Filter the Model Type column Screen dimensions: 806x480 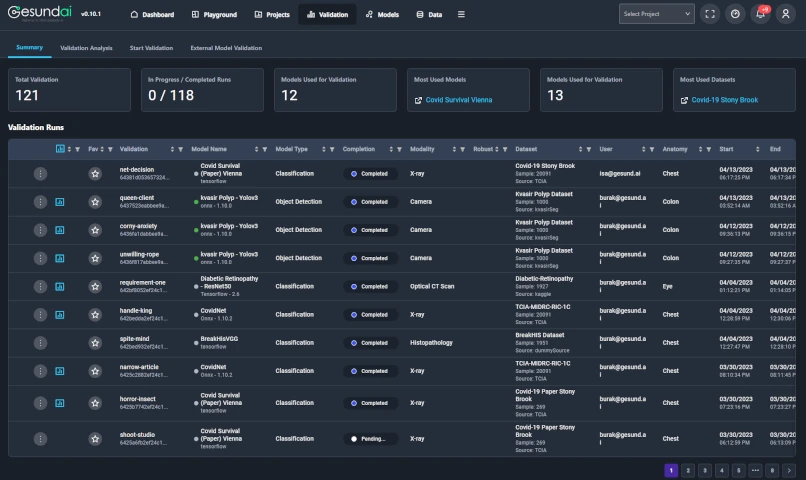click(x=332, y=150)
